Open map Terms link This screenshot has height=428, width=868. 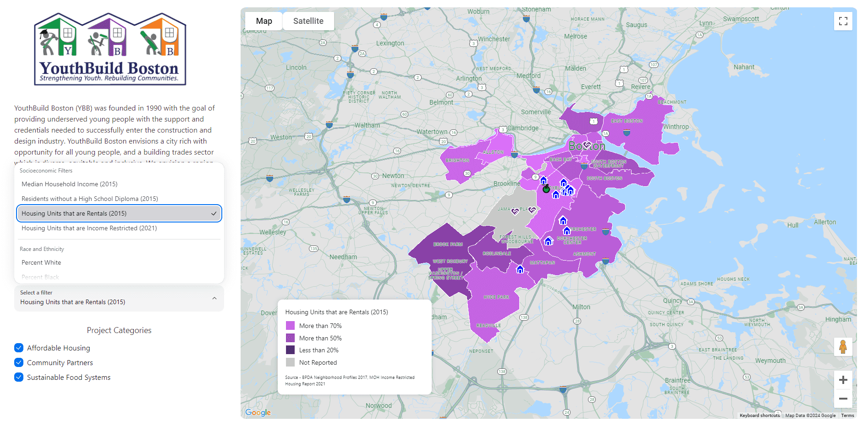847,415
